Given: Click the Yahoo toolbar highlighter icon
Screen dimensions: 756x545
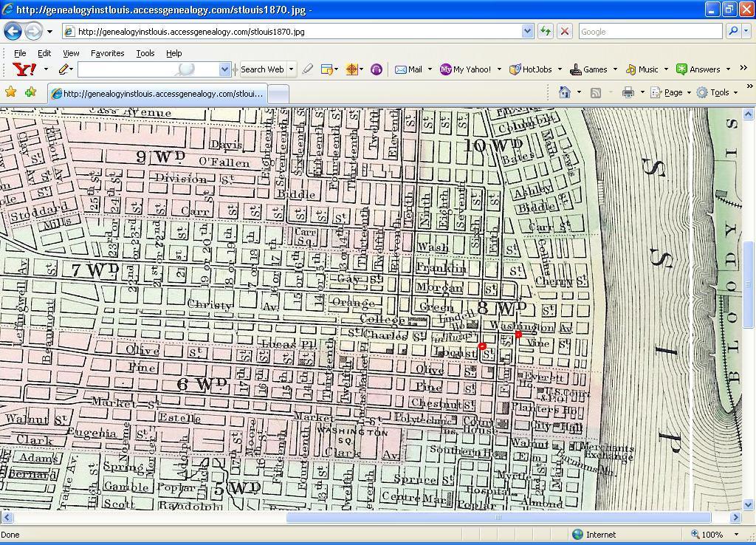Looking at the screenshot, I should [308, 69].
